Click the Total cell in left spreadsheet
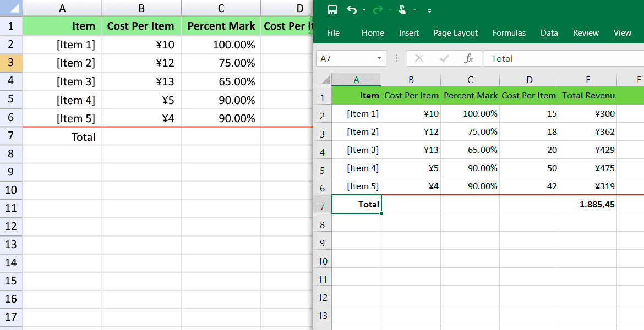Image resolution: width=644 pixels, height=330 pixels. [62, 137]
